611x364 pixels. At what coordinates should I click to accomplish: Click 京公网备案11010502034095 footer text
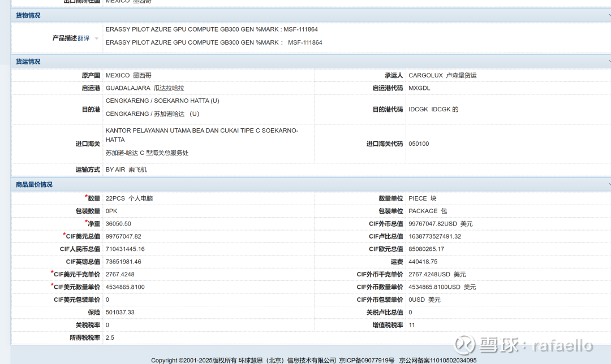[x=437, y=361]
